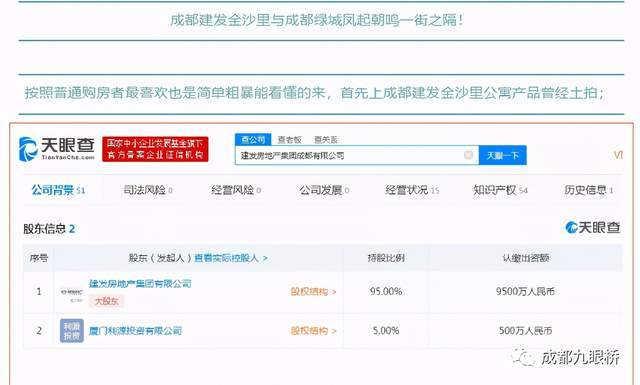Click the 股东信息 section heading
Viewport: 640px width, 385px height.
click(x=49, y=229)
